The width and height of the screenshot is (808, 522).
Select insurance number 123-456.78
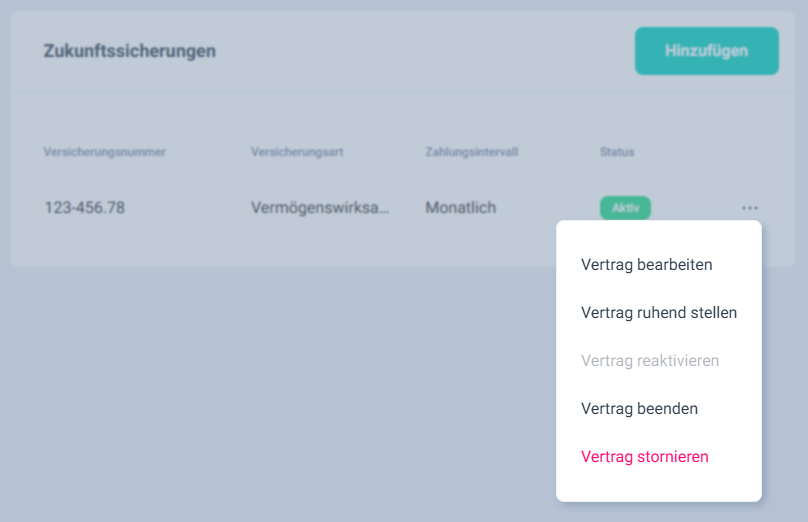(x=84, y=208)
